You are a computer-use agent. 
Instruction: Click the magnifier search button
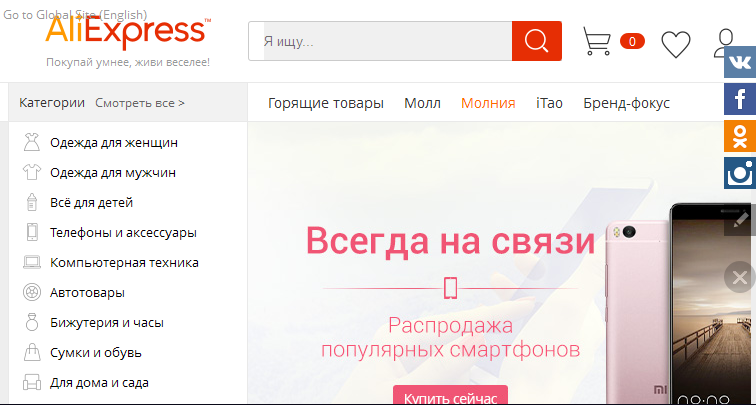(x=537, y=41)
